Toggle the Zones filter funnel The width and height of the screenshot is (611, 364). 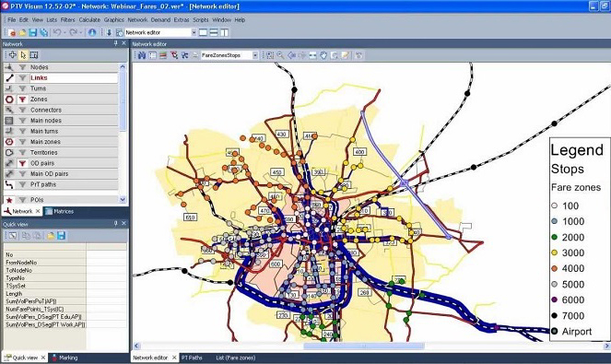click(23, 100)
